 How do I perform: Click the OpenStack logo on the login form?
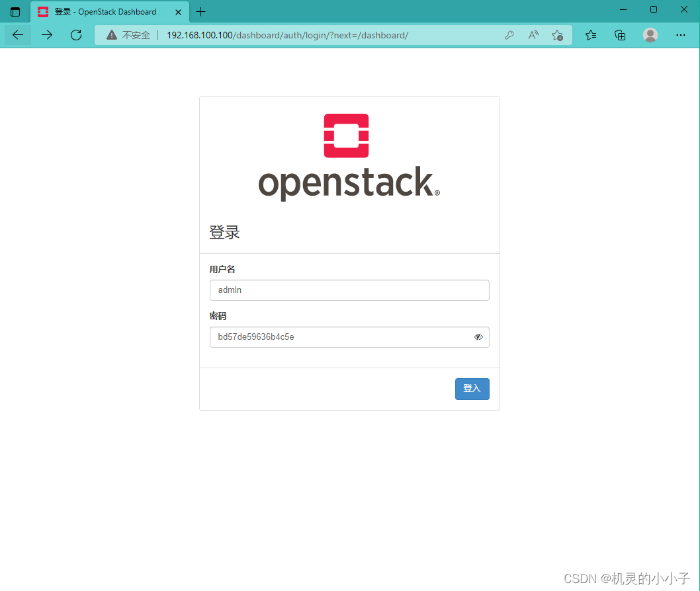click(x=345, y=136)
